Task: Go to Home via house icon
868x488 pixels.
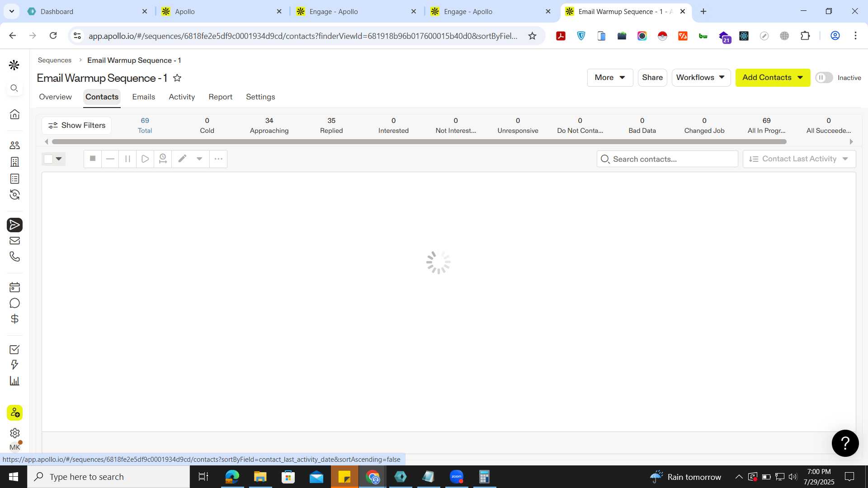Action: click(x=14, y=114)
